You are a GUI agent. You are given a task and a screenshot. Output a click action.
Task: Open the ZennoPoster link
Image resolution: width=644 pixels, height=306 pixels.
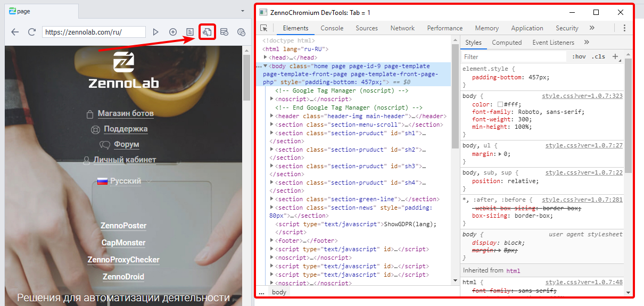(x=123, y=226)
